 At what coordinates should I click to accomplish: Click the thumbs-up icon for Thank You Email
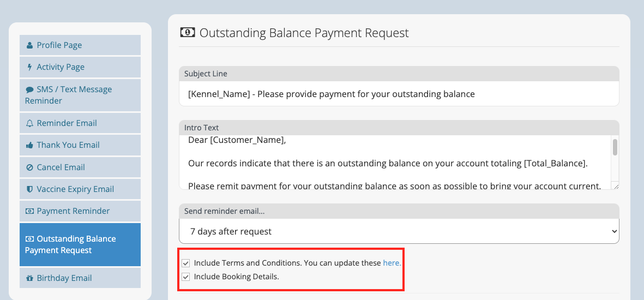pyautogui.click(x=29, y=145)
